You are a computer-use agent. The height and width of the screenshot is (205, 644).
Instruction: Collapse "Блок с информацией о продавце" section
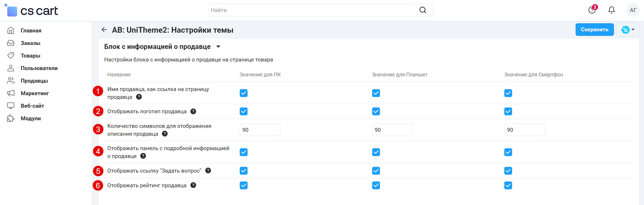(218, 47)
